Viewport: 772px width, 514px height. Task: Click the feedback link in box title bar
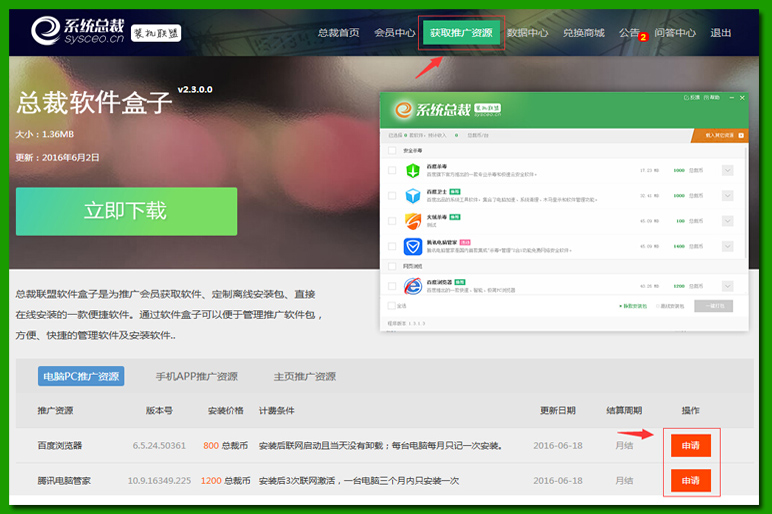[692, 97]
